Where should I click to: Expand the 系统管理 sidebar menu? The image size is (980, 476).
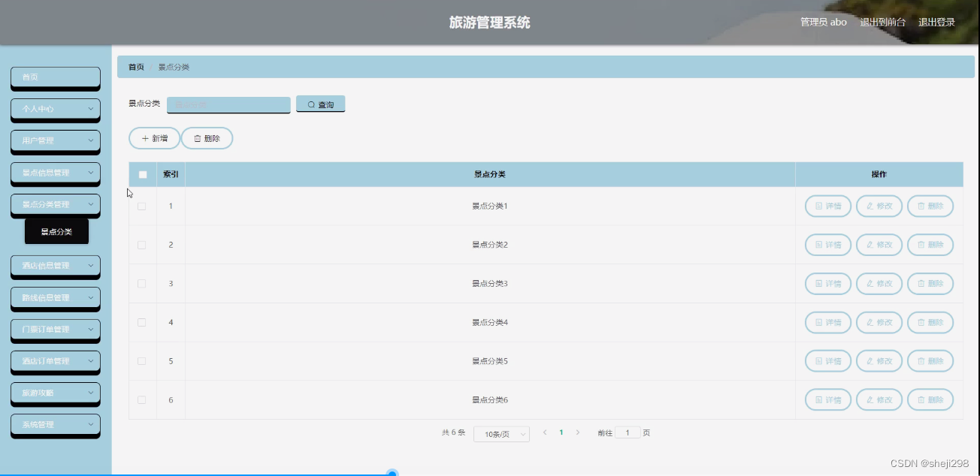coord(55,425)
